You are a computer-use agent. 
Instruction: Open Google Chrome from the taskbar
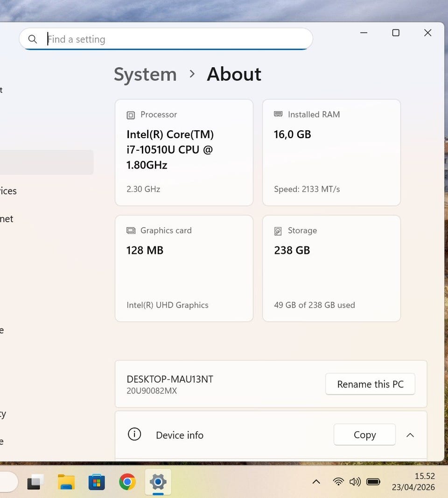click(x=127, y=482)
